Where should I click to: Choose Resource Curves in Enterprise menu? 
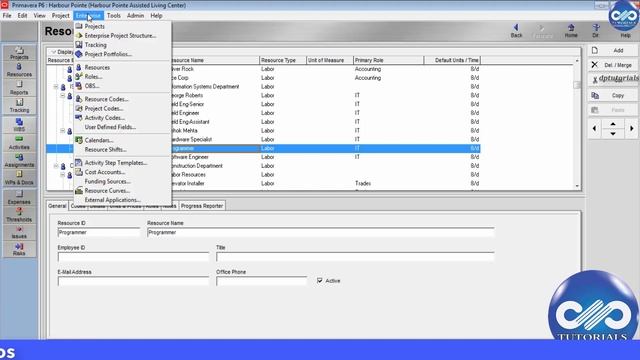107,191
